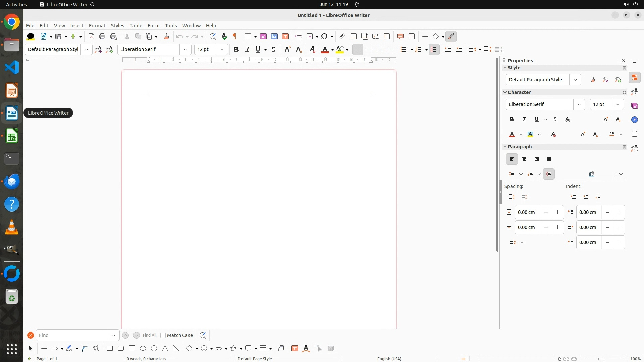644x362 pixels.
Task: Click the Clone Formatting paintbrush icon
Action: [166, 36]
